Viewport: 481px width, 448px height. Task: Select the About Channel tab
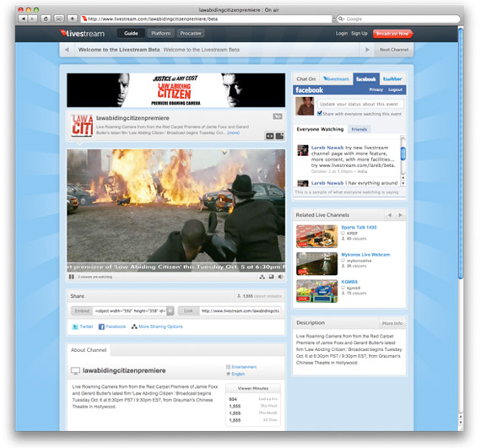click(x=89, y=350)
